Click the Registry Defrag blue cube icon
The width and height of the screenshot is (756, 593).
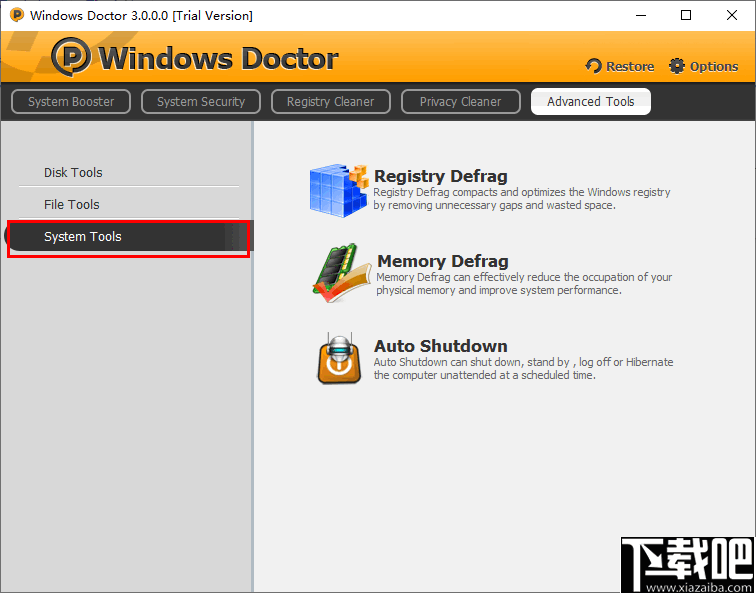[x=338, y=190]
